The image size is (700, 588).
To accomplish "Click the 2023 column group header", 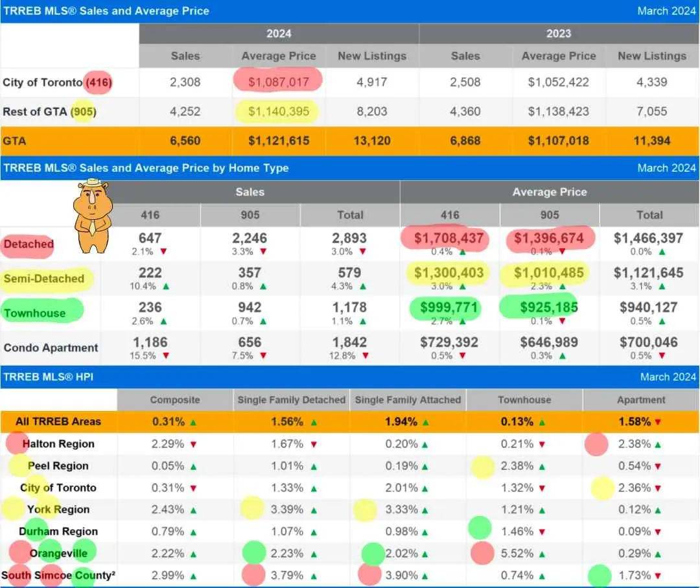I will coord(559,34).
